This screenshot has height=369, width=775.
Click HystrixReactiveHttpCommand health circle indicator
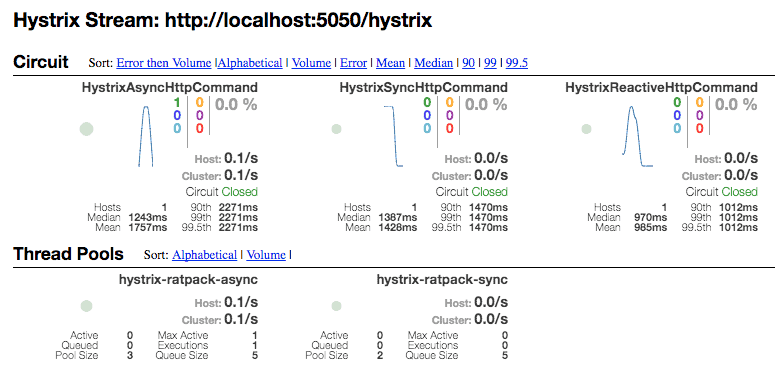(x=587, y=129)
